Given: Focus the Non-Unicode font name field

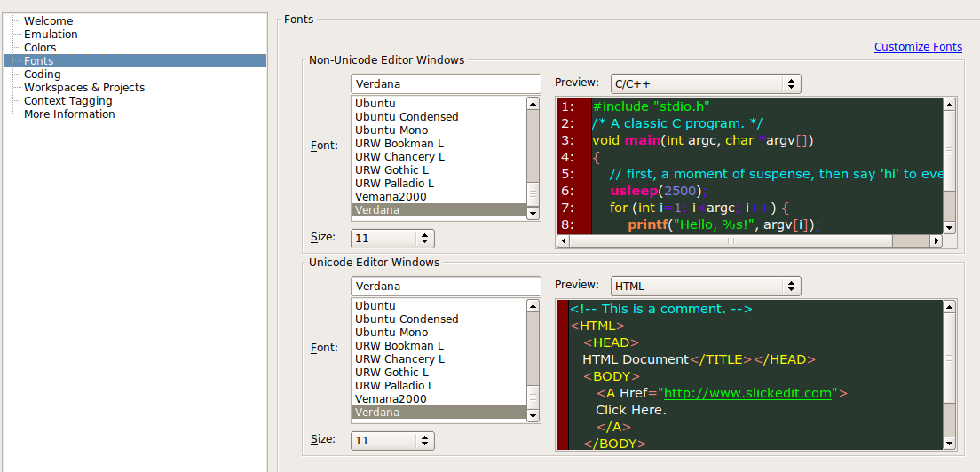Looking at the screenshot, I should [x=446, y=83].
